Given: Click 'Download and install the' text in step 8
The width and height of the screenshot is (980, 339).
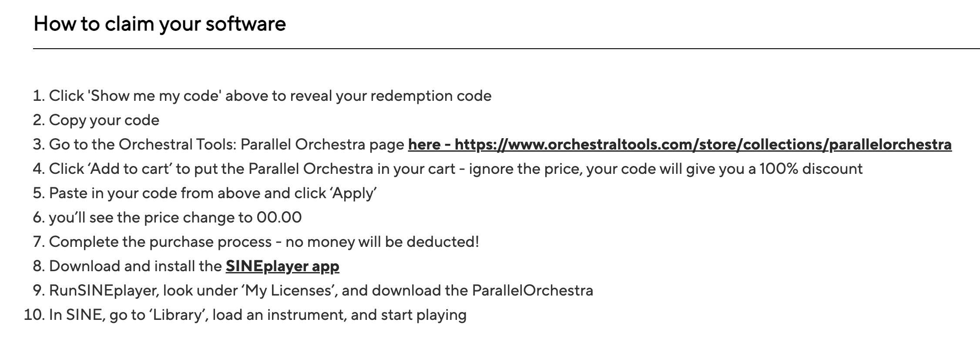Looking at the screenshot, I should tap(135, 266).
